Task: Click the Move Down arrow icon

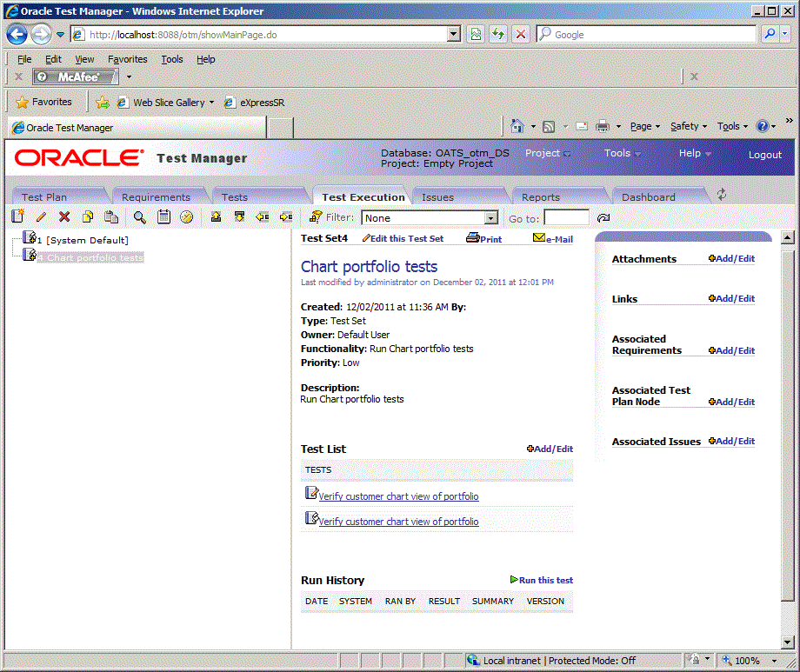Action: pyautogui.click(x=239, y=216)
